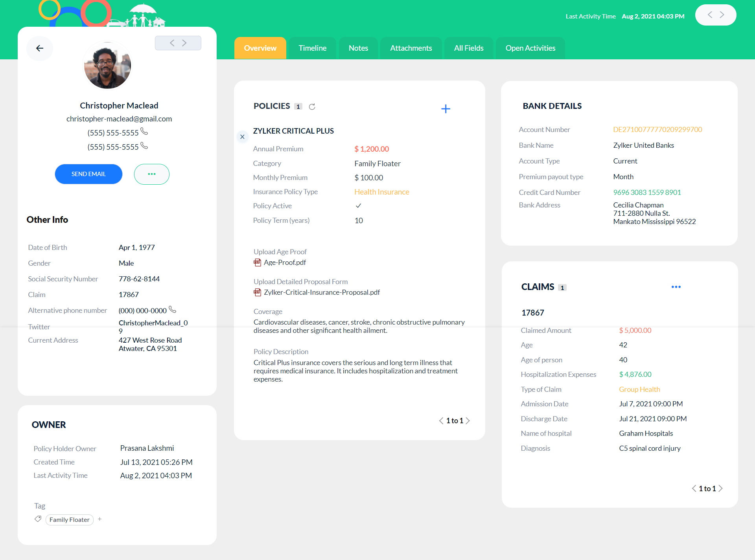Click Christopher Maclead's profile photo
Viewport: 755px width, 560px height.
tap(107, 65)
